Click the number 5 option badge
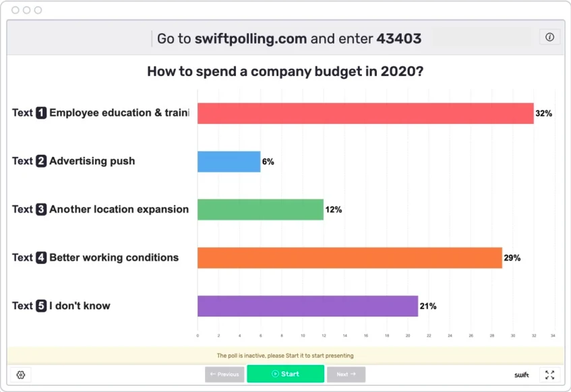This screenshot has width=571, height=392. (x=41, y=306)
